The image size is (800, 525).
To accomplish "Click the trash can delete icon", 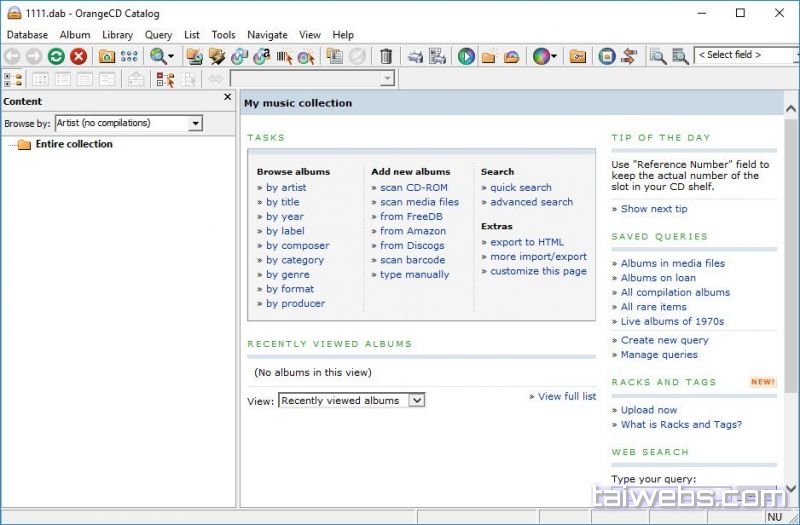I will [386, 57].
